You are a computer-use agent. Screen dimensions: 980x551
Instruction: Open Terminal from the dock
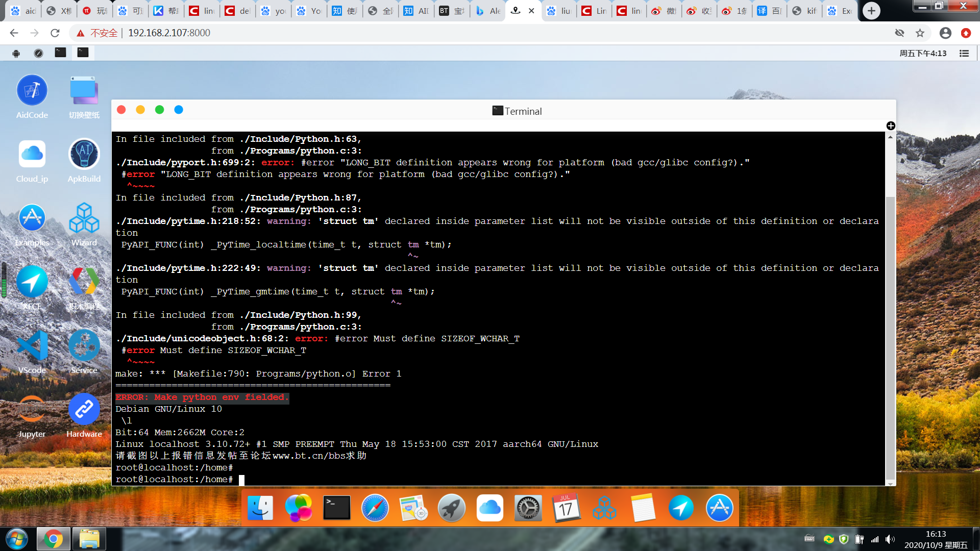coord(337,508)
